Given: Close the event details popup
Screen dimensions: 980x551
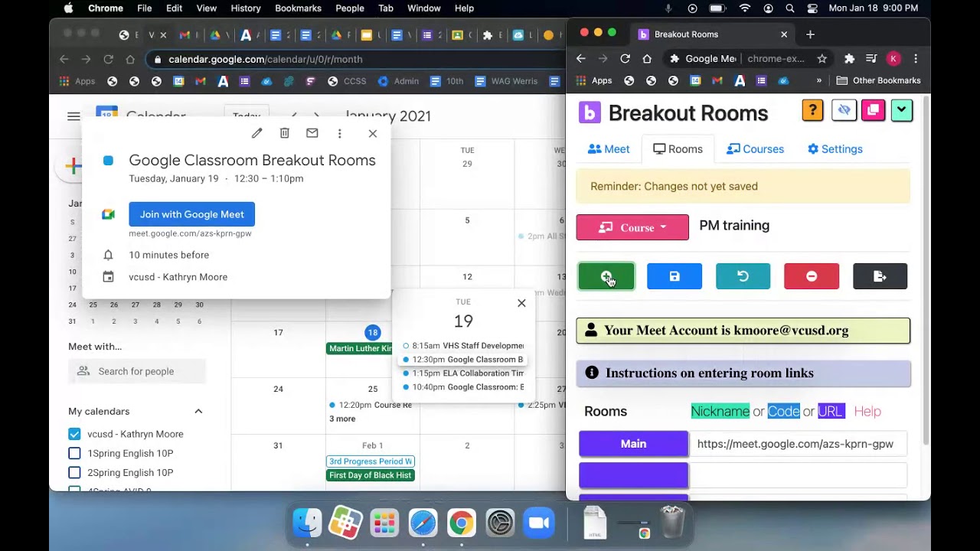Looking at the screenshot, I should pos(372,133).
